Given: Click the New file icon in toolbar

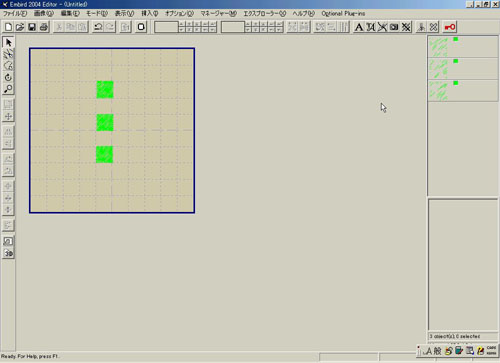Looking at the screenshot, I should point(8,27).
